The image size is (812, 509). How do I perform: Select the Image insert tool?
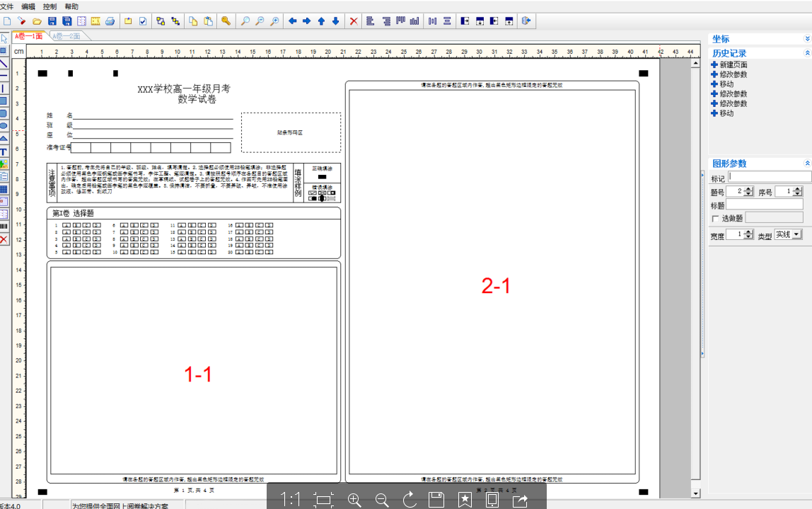pyautogui.click(x=4, y=164)
